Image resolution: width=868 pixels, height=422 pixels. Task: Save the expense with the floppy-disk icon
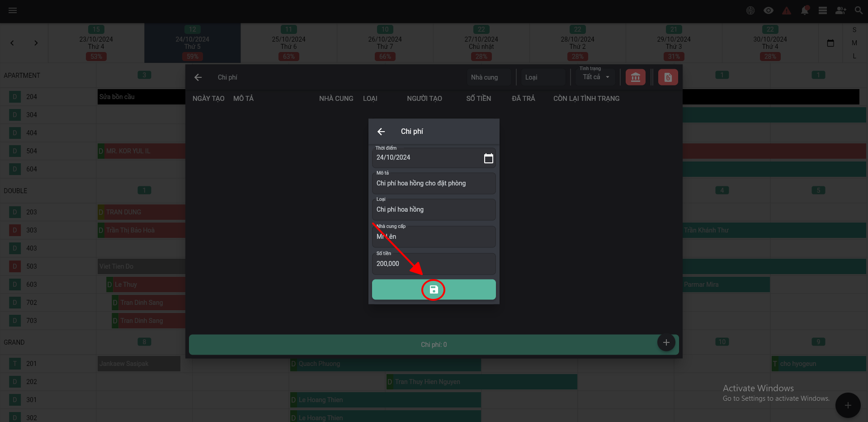434,289
